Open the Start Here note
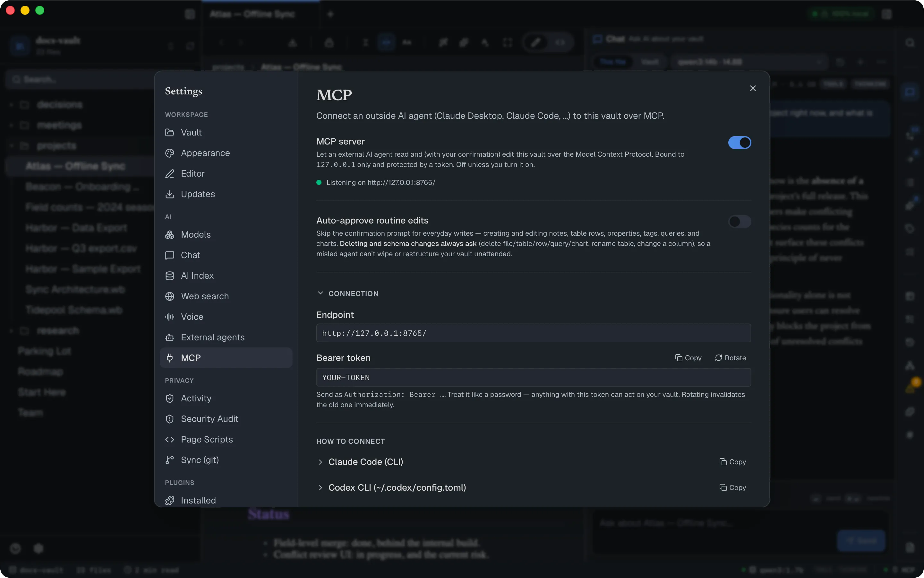The width and height of the screenshot is (924, 578). (42, 392)
